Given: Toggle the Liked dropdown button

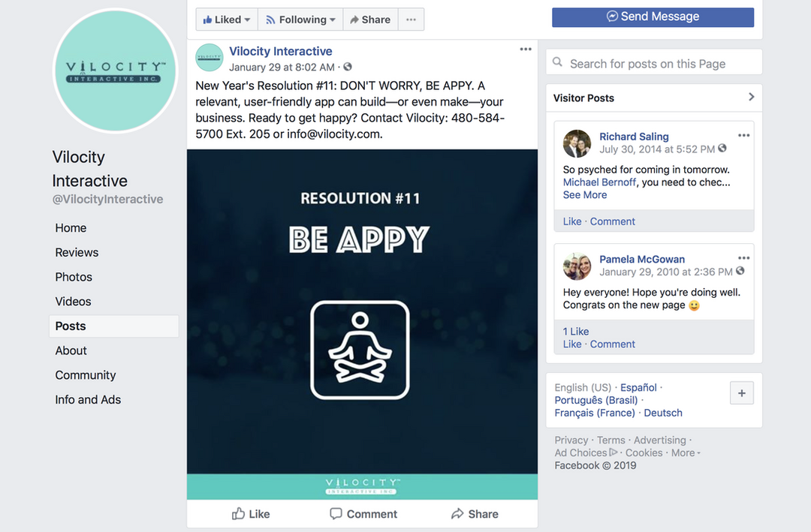Looking at the screenshot, I should pos(227,20).
